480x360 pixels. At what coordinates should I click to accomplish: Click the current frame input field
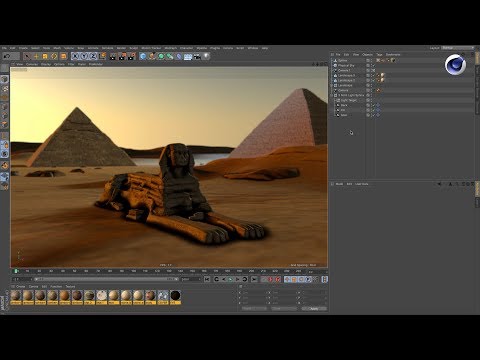pyautogui.click(x=22, y=279)
